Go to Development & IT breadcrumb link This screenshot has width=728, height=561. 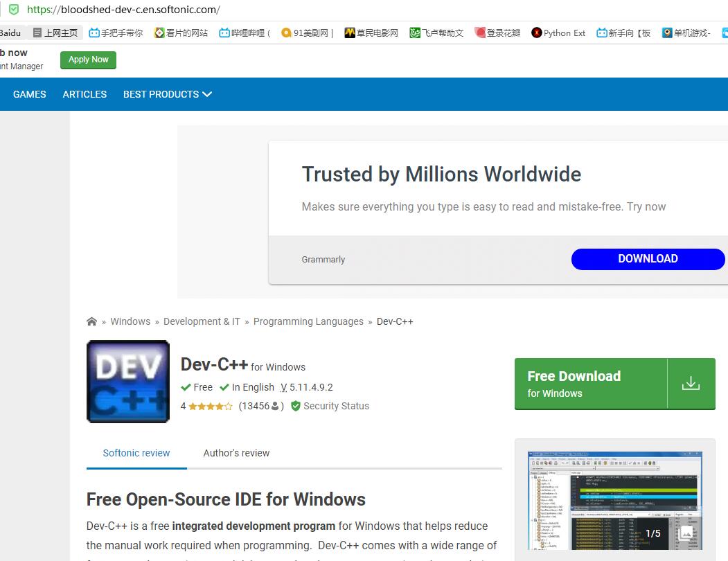coord(202,321)
